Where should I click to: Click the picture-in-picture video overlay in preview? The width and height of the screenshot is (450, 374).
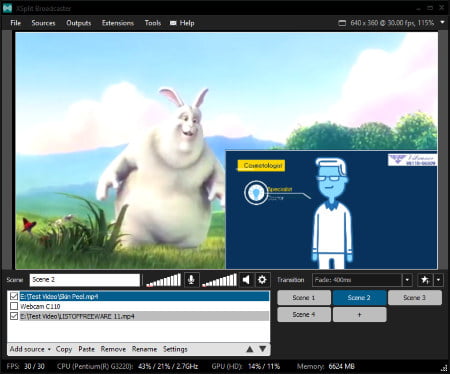pyautogui.click(x=331, y=210)
